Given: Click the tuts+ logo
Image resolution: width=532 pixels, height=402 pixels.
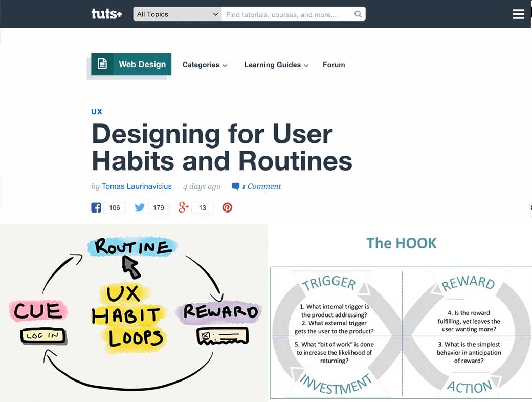Looking at the screenshot, I should (x=106, y=14).
